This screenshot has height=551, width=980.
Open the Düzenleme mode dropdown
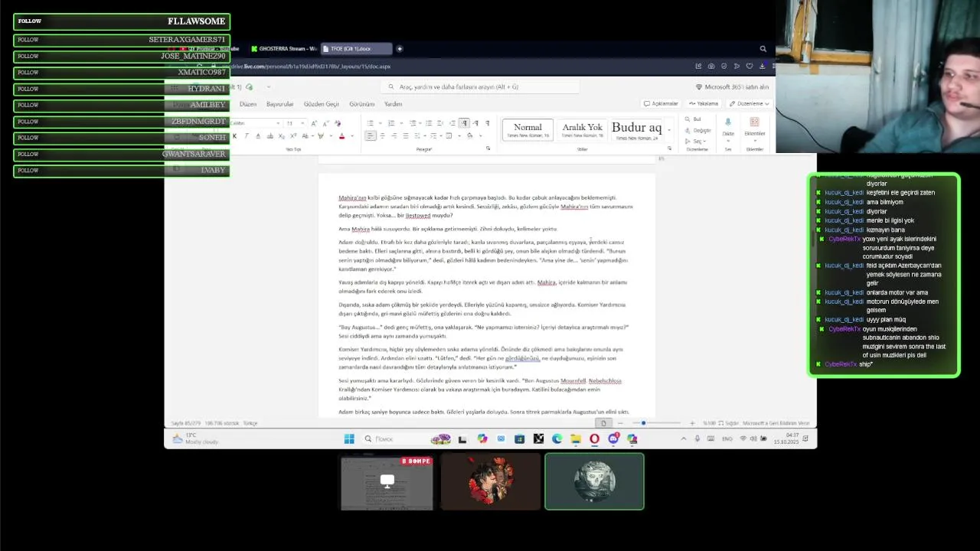point(750,103)
